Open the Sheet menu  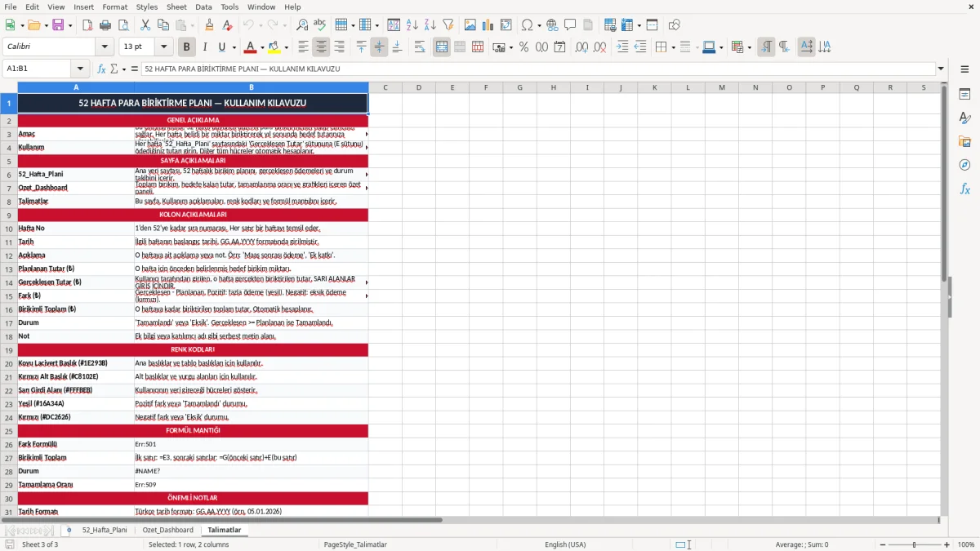pos(176,7)
